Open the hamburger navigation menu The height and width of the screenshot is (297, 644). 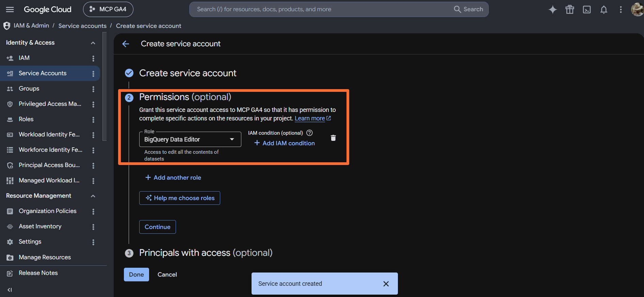[x=10, y=10]
